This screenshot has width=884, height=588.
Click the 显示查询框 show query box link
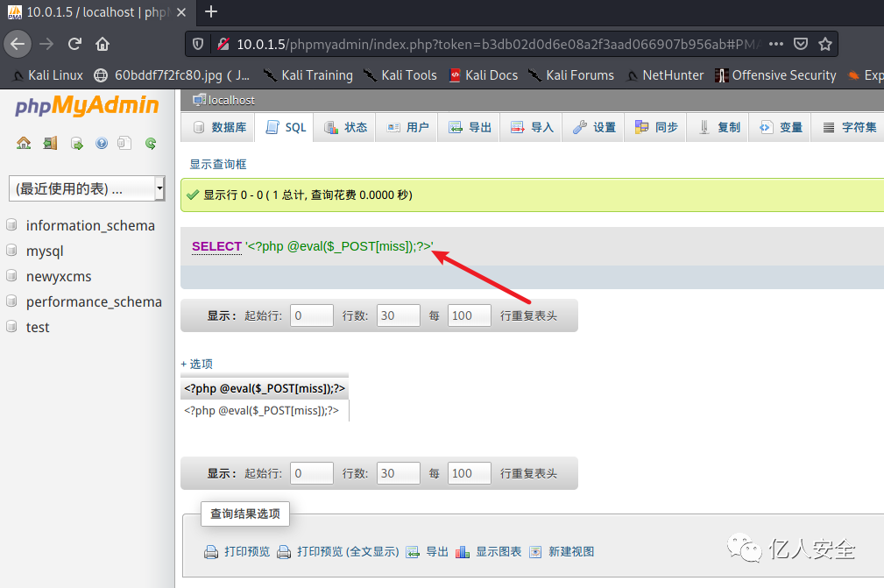coord(217,164)
